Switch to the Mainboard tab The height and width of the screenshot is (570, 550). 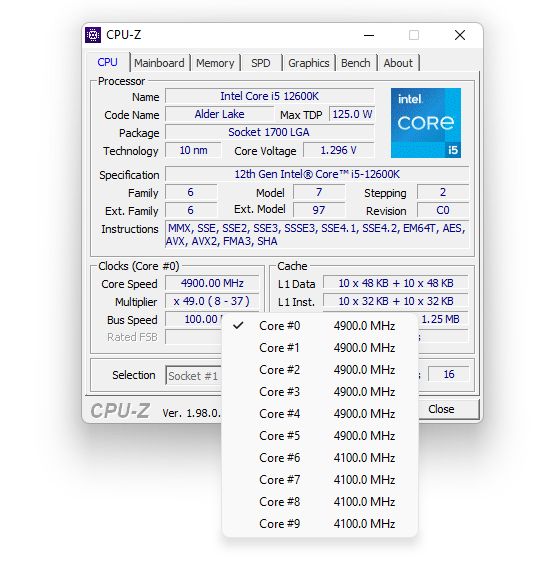(159, 63)
